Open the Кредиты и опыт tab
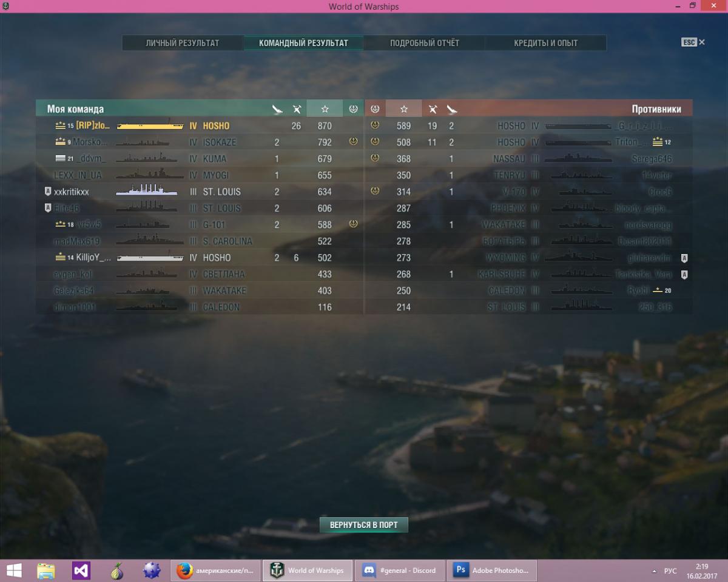Viewport: 728px width, 582px height. [545, 43]
